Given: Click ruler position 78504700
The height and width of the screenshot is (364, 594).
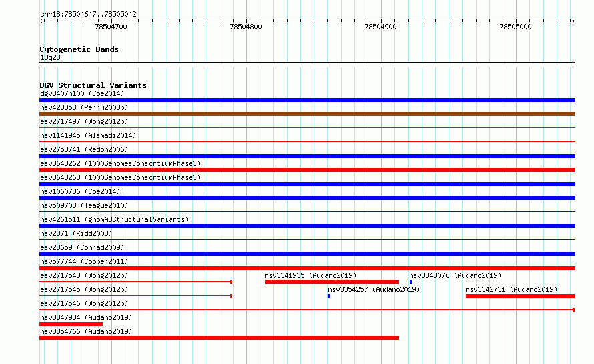Looking at the screenshot, I should (111, 27).
